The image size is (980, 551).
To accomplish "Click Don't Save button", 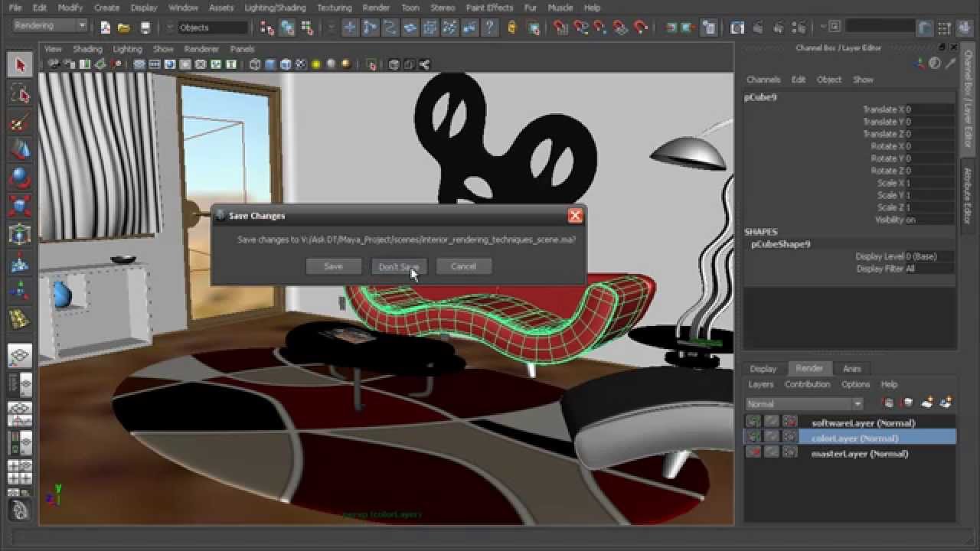I will tap(399, 266).
